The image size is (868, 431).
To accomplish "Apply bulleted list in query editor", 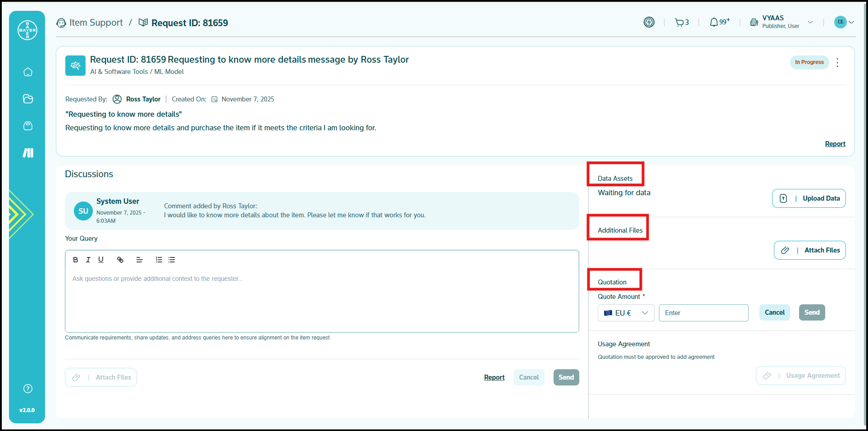I will (x=172, y=260).
